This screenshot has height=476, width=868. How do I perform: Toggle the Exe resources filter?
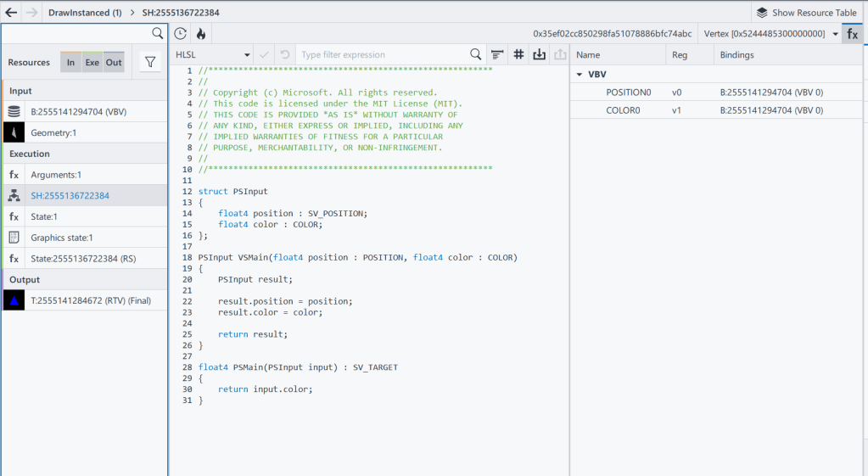[92, 62]
